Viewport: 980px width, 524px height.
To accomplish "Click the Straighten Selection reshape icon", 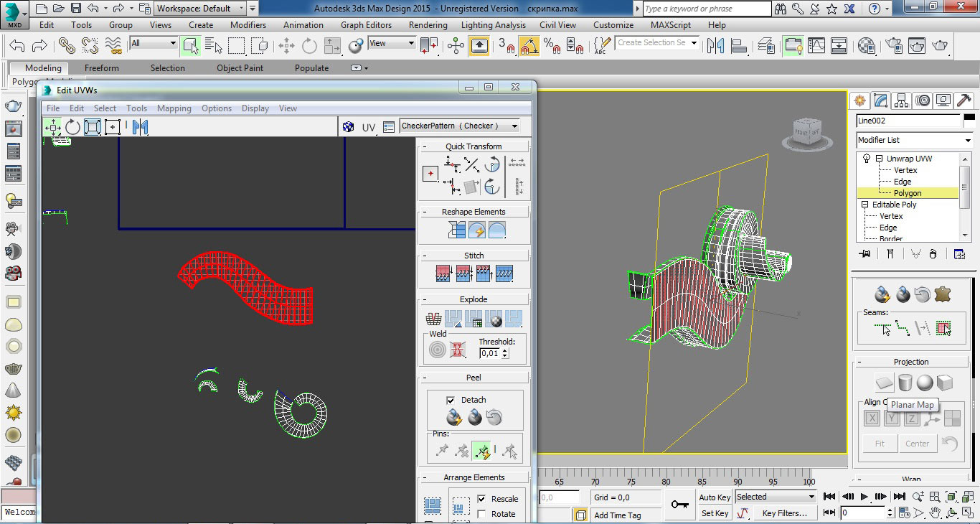I will tap(457, 230).
